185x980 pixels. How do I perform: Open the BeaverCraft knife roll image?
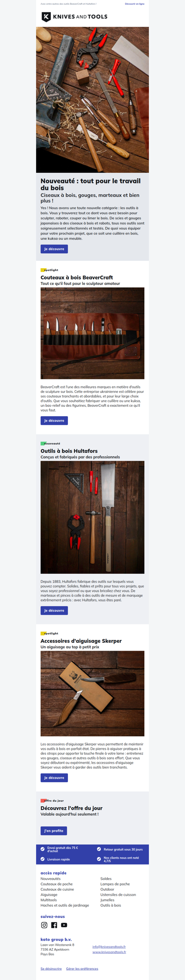point(92,333)
